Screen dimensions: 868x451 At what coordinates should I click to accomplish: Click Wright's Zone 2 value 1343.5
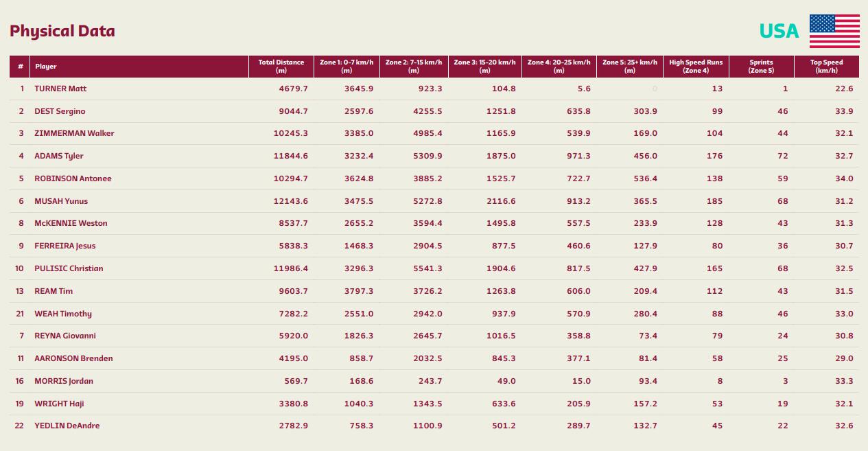(428, 404)
